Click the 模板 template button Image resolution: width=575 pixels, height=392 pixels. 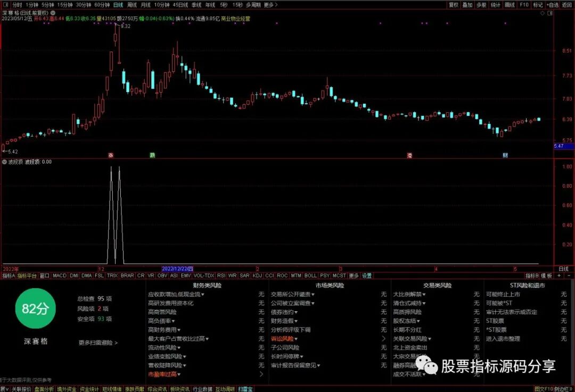pyautogui.click(x=546, y=276)
